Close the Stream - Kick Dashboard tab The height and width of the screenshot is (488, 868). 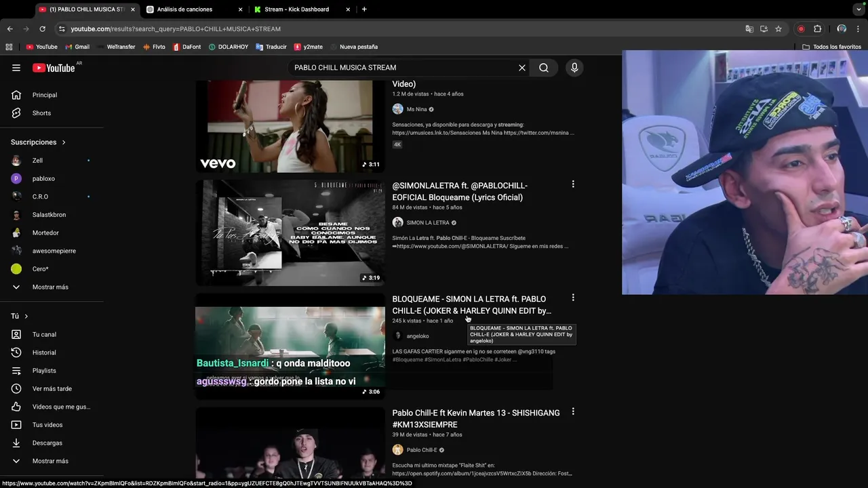pos(348,9)
